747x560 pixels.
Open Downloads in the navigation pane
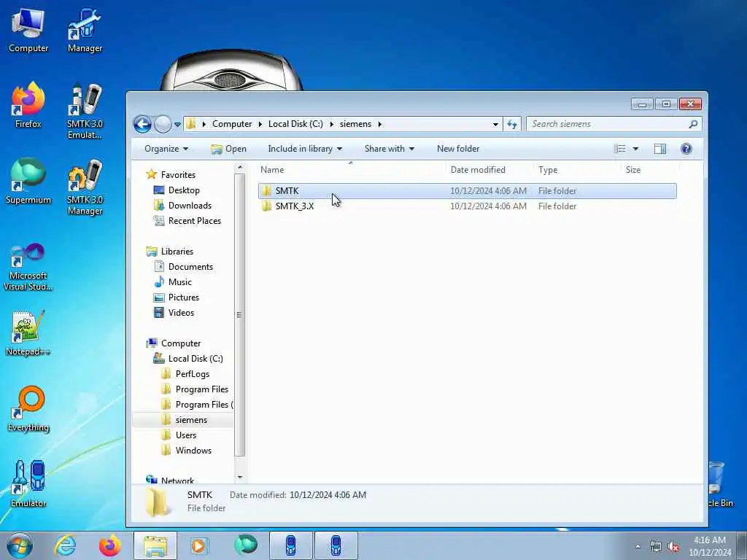190,205
